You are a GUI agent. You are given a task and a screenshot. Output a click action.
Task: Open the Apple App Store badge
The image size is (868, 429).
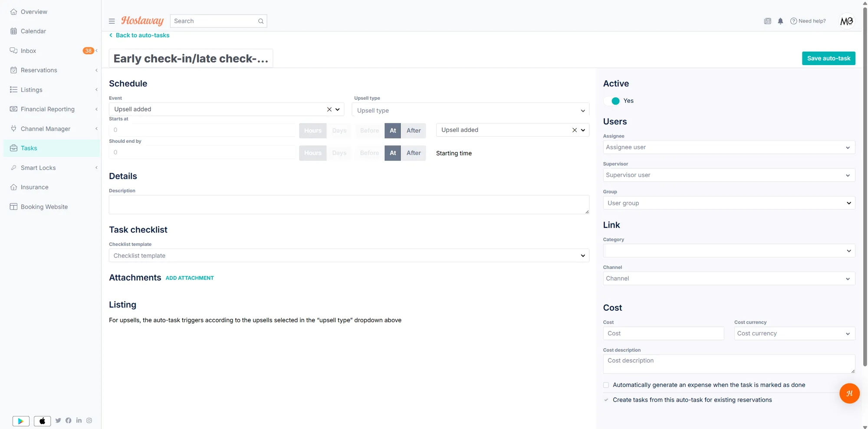pyautogui.click(x=42, y=421)
